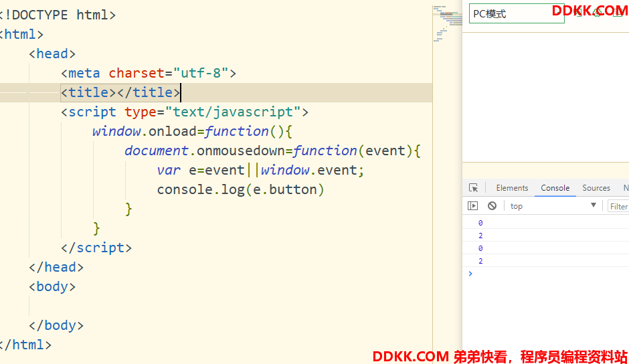Click the code minimap preview
629x364 pixels.
(x=448, y=23)
